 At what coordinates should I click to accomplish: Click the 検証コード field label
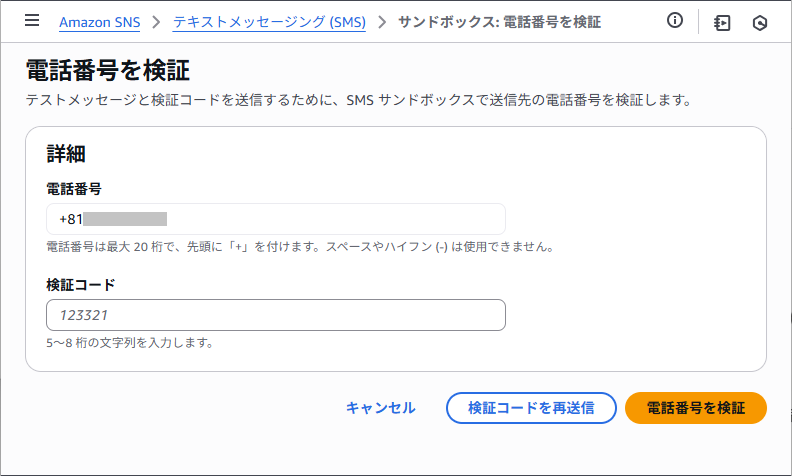point(81,285)
